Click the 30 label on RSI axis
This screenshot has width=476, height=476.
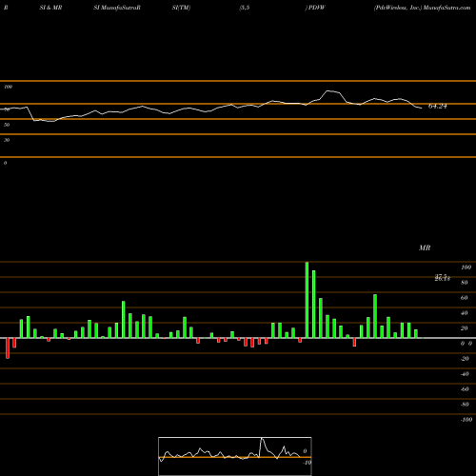(x=7, y=140)
